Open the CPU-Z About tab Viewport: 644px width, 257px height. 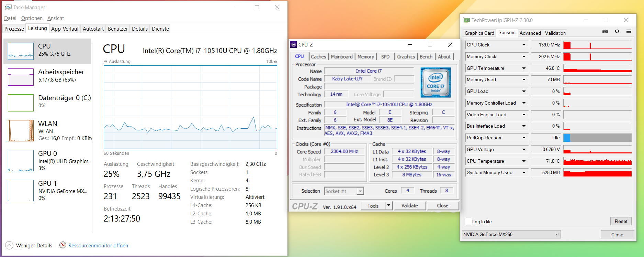coord(444,57)
